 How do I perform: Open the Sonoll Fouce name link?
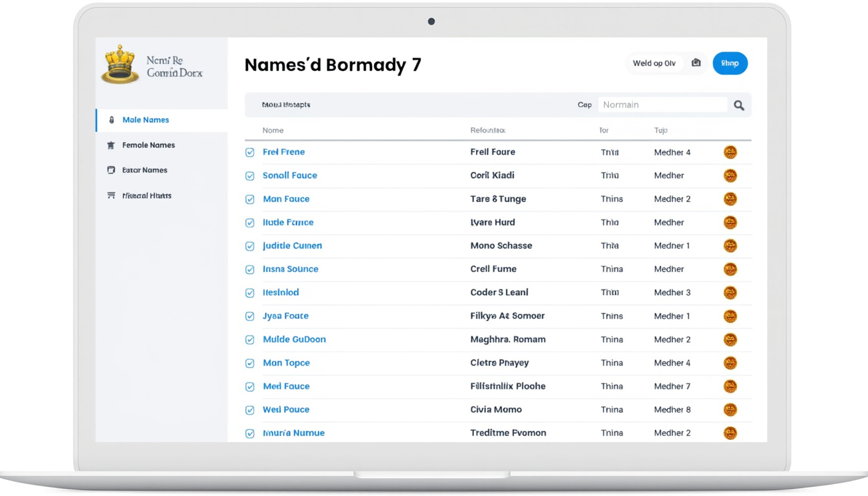[289, 176]
